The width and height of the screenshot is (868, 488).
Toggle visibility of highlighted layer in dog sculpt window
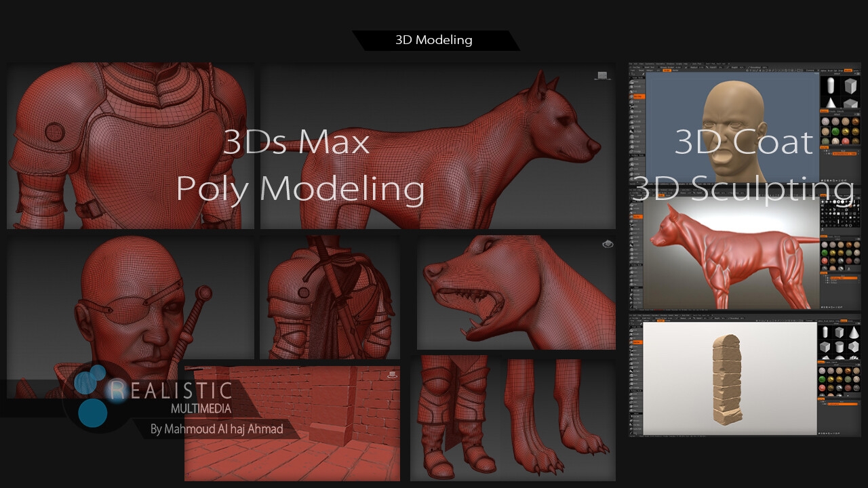pyautogui.click(x=826, y=278)
